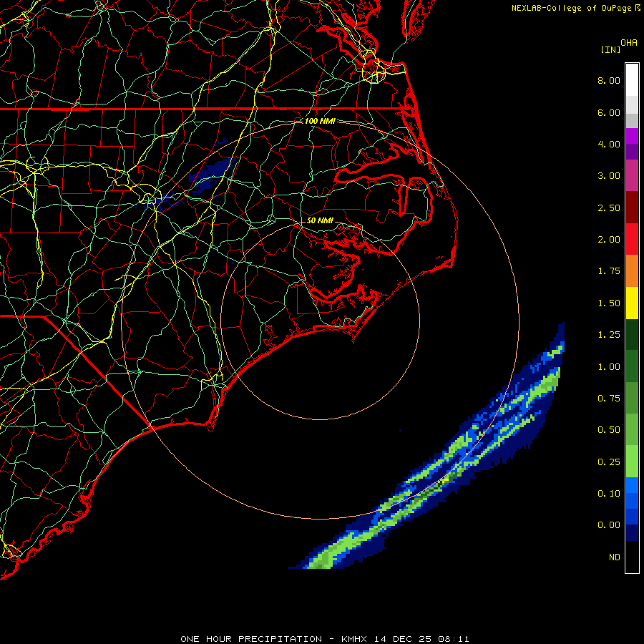Screen dimensions: 644x644
Task: Click the 50 NMI range ring label
Action: [x=320, y=220]
